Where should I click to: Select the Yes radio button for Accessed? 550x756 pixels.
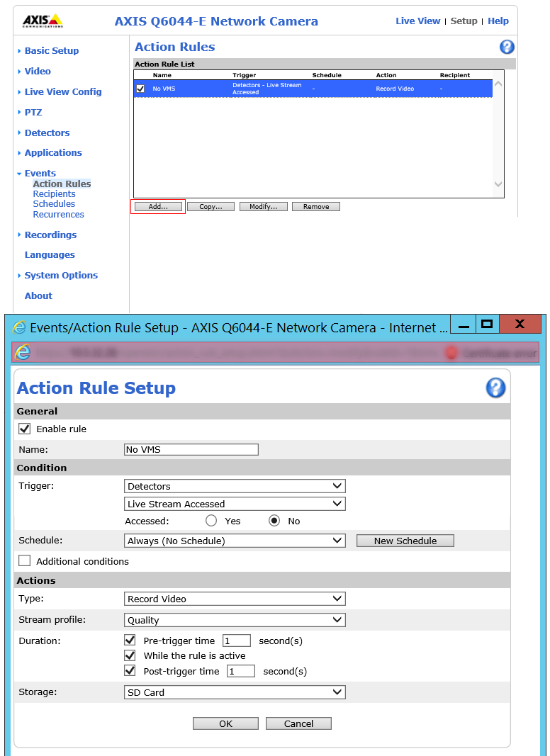pyautogui.click(x=211, y=521)
